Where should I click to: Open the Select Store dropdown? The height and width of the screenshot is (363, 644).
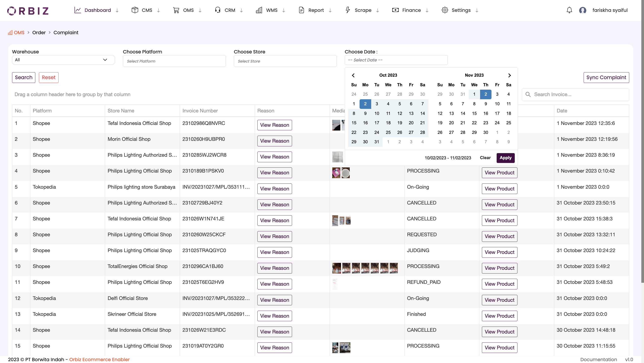point(285,61)
